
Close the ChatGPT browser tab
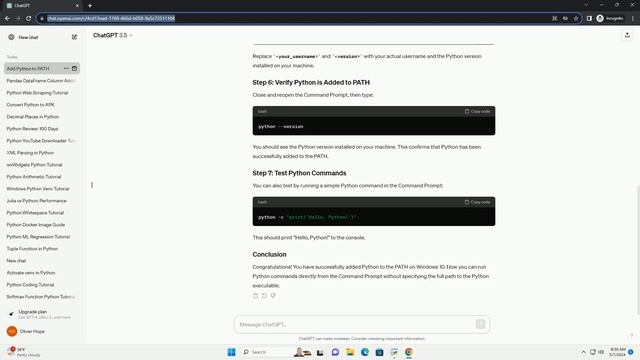click(77, 6)
